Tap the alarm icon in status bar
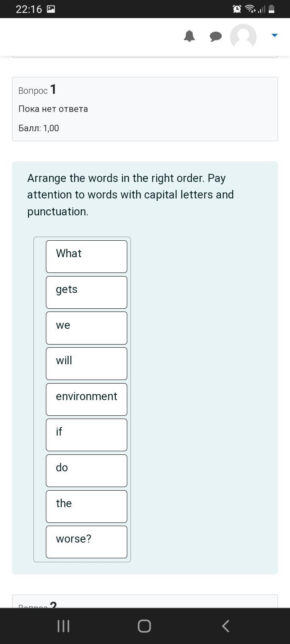 (x=237, y=9)
